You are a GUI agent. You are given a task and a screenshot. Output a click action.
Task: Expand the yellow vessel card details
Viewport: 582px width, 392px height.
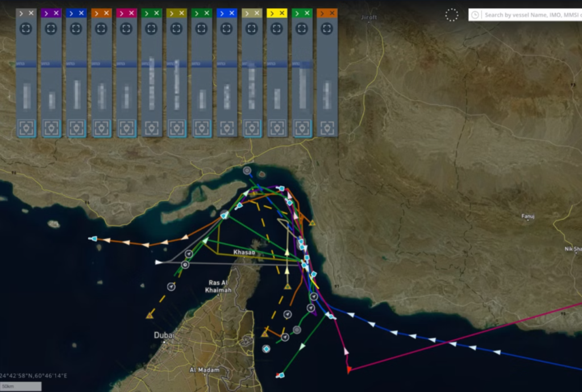point(272,11)
